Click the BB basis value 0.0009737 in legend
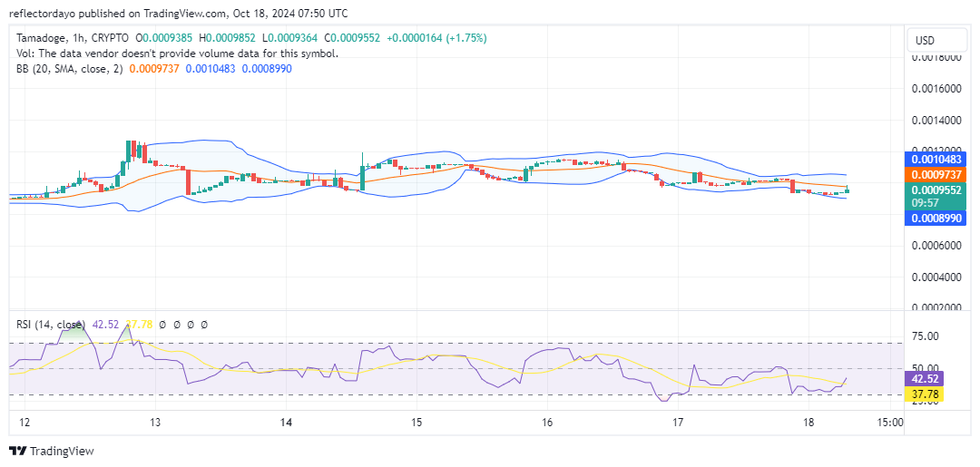The height and width of the screenshot is (467, 980). tap(153, 69)
